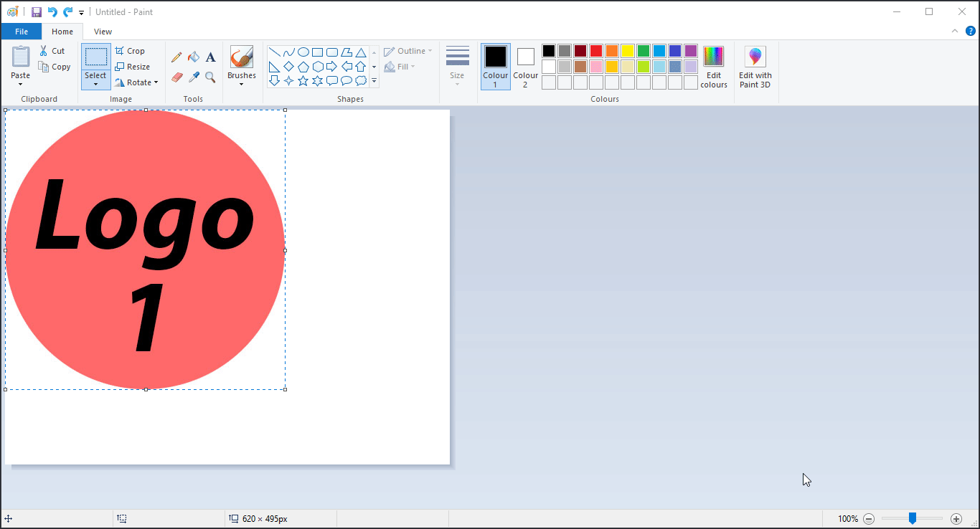The width and height of the screenshot is (980, 529).
Task: Open the Paste options arrow
Action: coord(21,84)
